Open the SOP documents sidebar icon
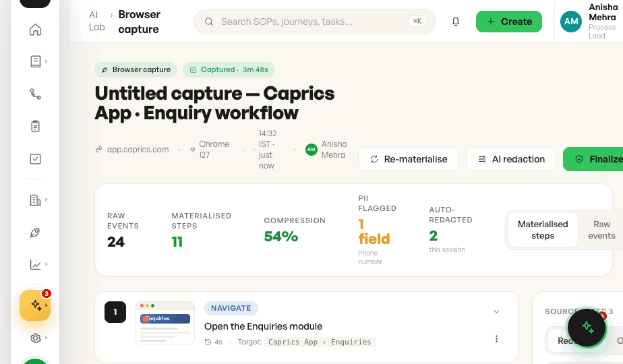 (35, 61)
